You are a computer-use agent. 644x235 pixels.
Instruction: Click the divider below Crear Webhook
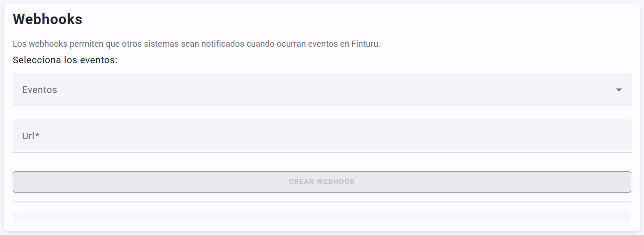click(x=322, y=201)
